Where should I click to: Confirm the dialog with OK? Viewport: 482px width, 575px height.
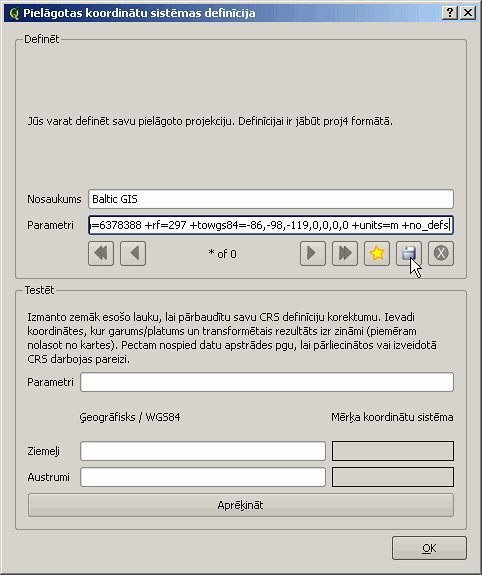(x=429, y=548)
